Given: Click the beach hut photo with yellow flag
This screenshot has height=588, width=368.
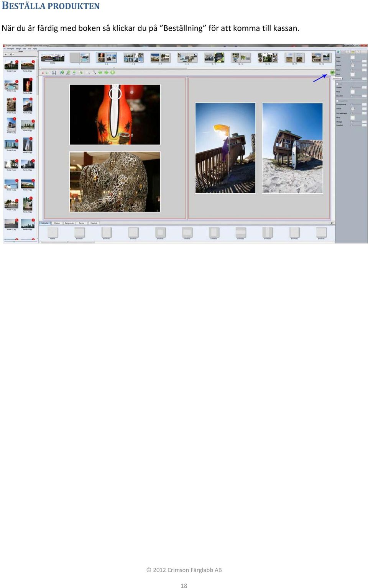Looking at the screenshot, I should [225, 148].
